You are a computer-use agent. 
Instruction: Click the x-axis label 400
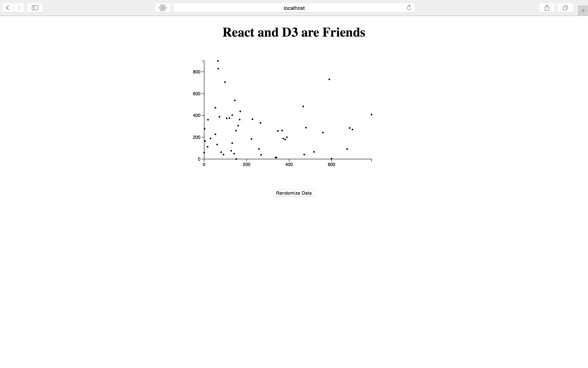pos(289,165)
